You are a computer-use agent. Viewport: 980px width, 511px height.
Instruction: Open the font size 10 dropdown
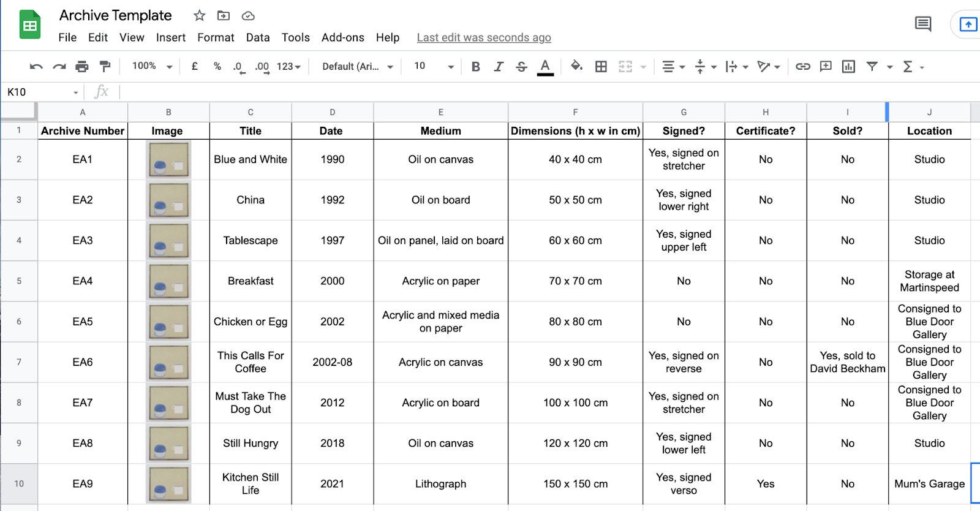click(x=433, y=66)
